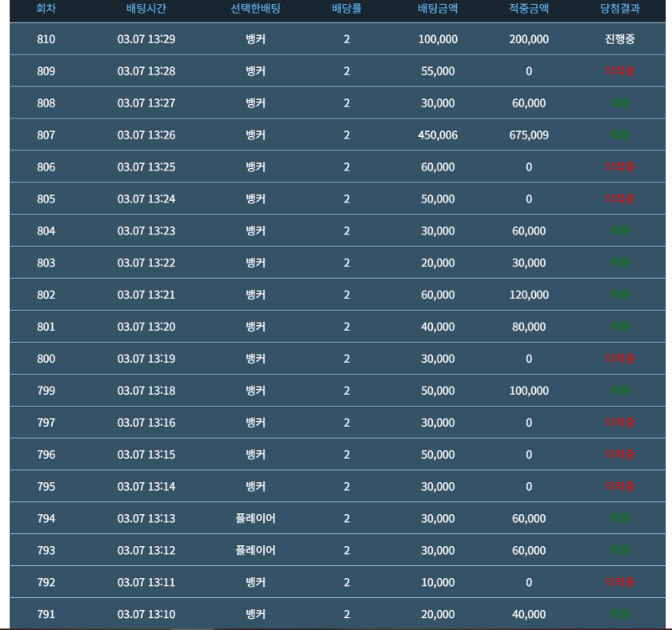Click the 배당률 column header
The image size is (672, 630).
(x=346, y=9)
